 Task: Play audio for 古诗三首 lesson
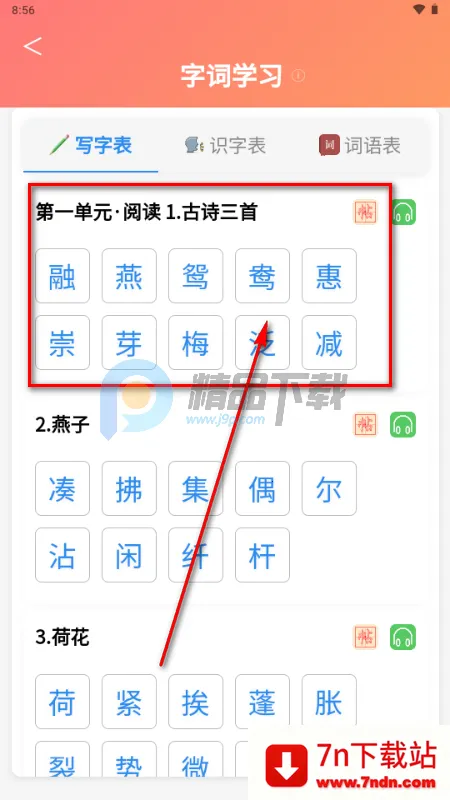404,212
